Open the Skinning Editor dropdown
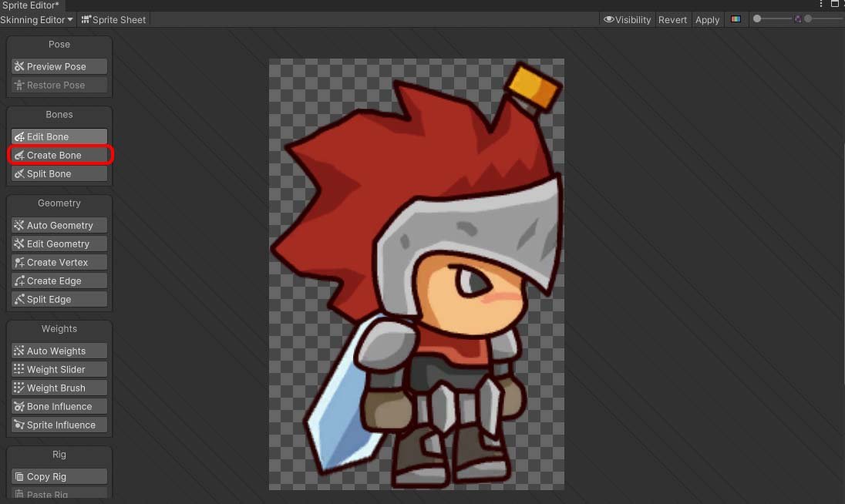The height and width of the screenshot is (504, 845). pyautogui.click(x=37, y=20)
